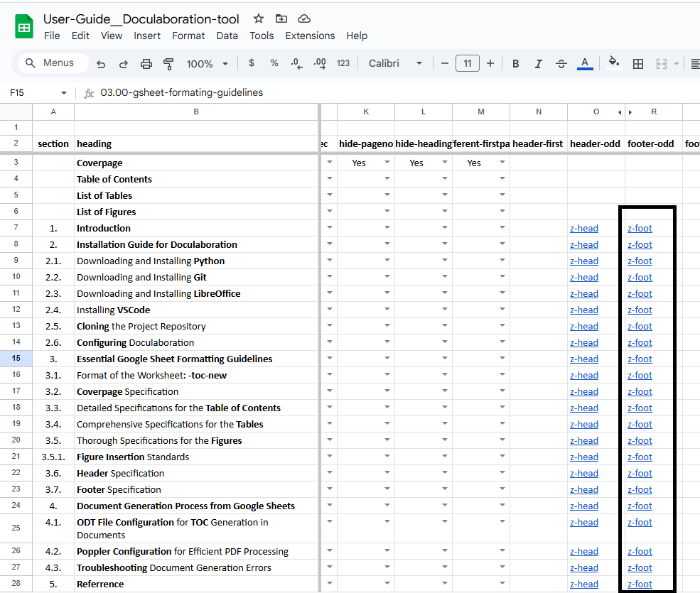Open z-head link in Introduction row
This screenshot has width=700, height=593.
coord(584,229)
